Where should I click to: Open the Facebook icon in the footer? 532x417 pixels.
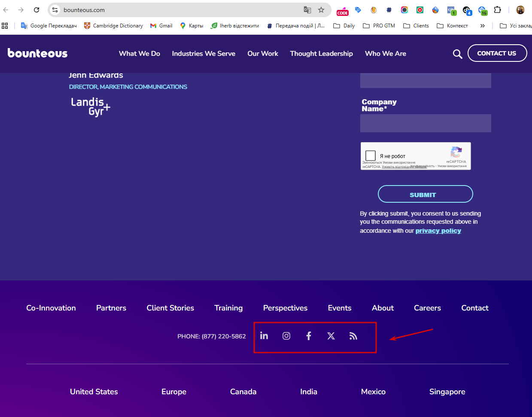point(309,336)
